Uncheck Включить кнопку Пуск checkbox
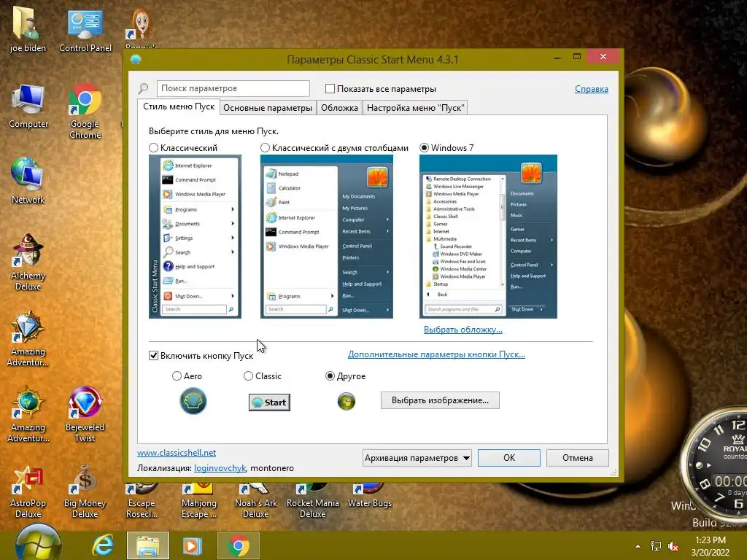 153,355
